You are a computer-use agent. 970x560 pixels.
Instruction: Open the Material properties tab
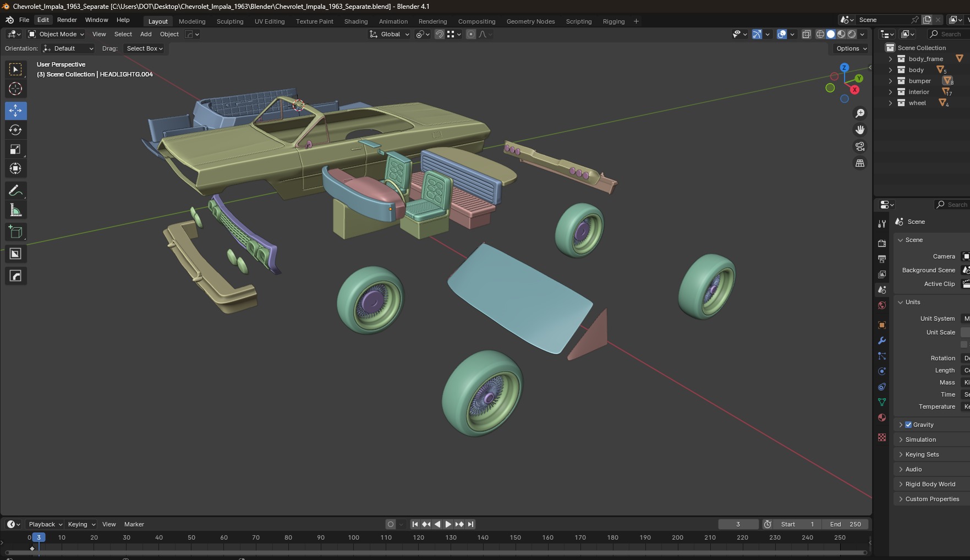click(882, 418)
